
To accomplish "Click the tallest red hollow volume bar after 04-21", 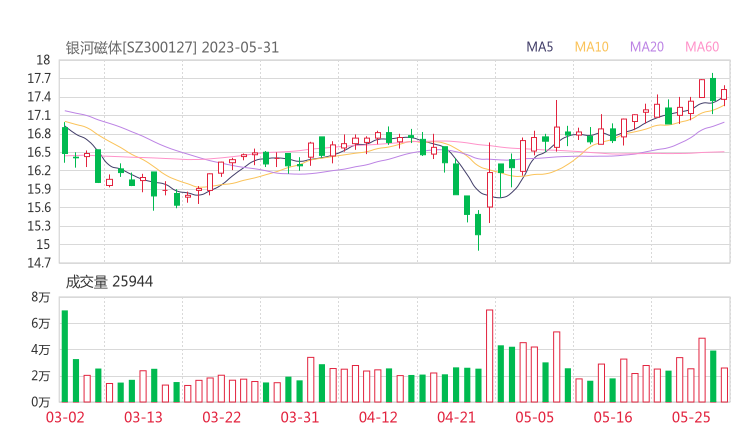I will (489, 356).
